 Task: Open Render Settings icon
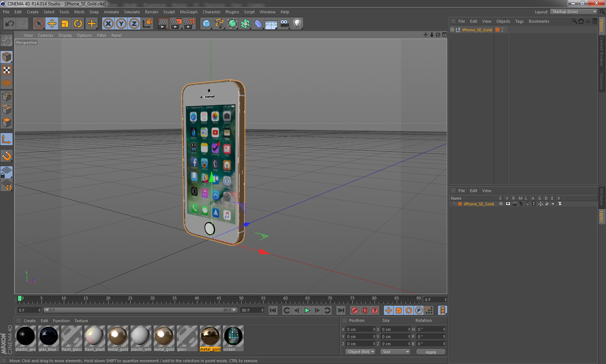click(x=190, y=24)
